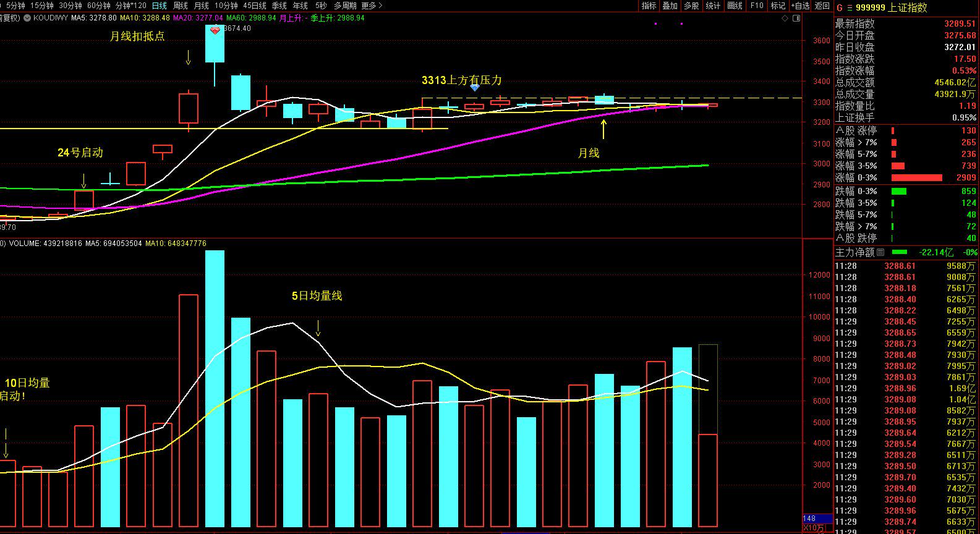Click the 返回 back button
980x534 pixels.
(822, 6)
